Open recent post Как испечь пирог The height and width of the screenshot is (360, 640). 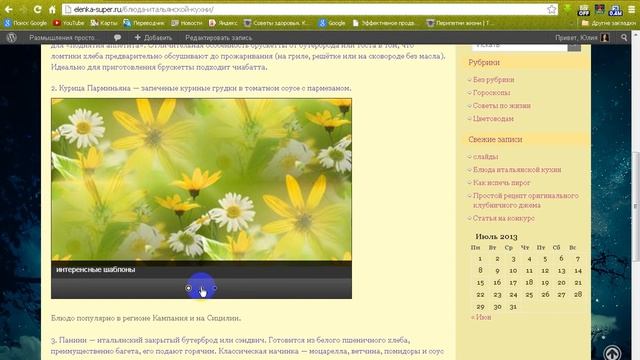pyautogui.click(x=501, y=183)
